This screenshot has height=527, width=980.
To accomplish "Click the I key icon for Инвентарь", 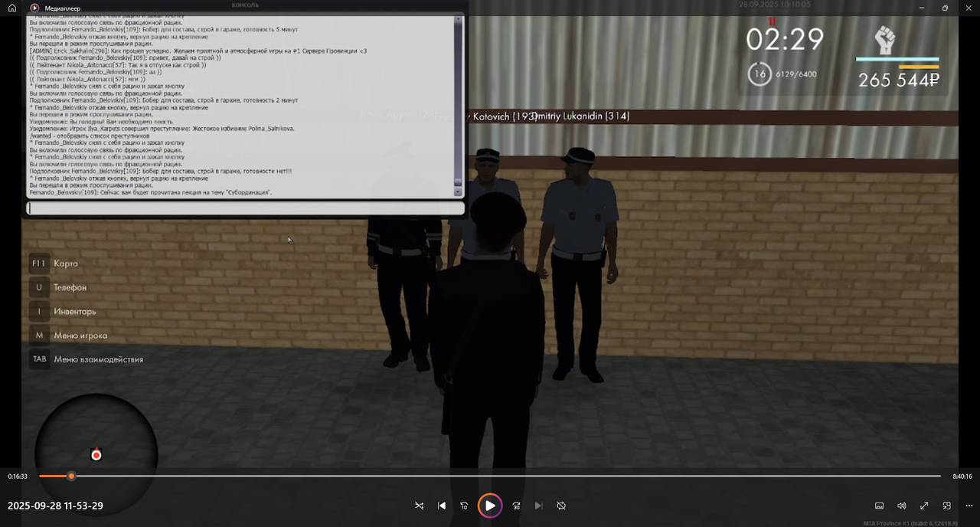I will (38, 312).
